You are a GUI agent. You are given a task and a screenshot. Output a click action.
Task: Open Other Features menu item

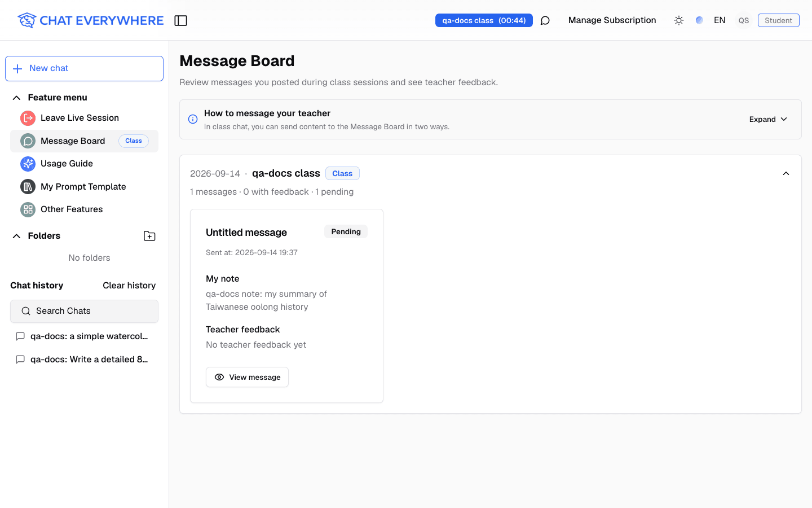(x=84, y=209)
